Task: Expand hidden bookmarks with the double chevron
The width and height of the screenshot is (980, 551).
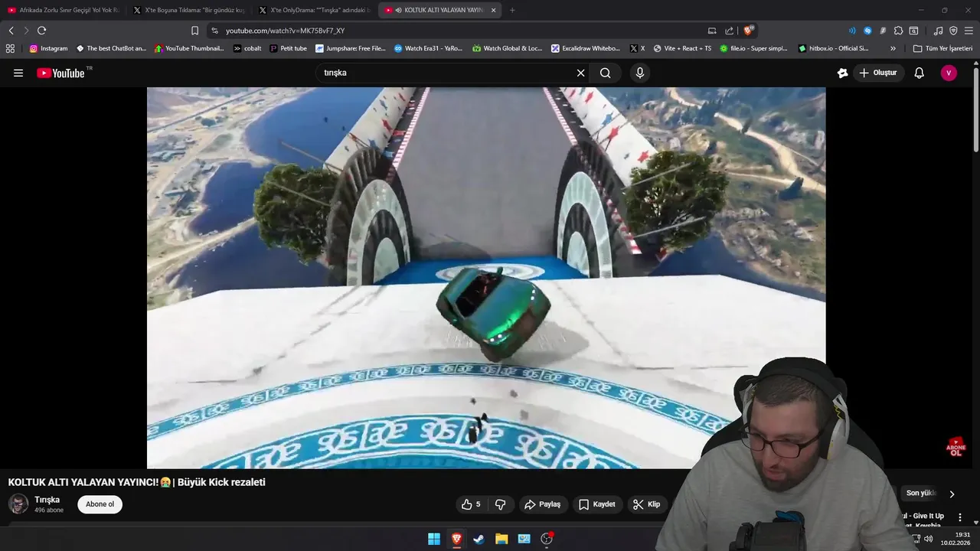Action: pyautogui.click(x=893, y=48)
